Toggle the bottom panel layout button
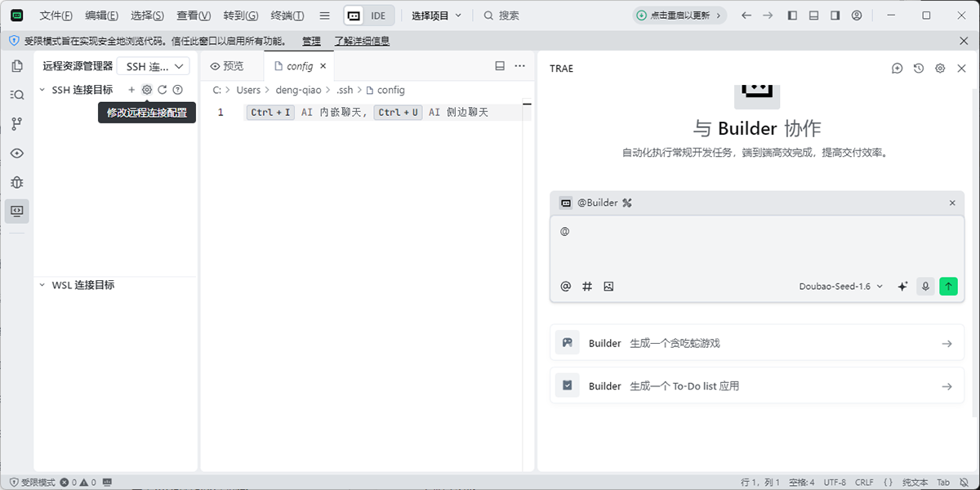The width and height of the screenshot is (980, 490). pos(813,16)
